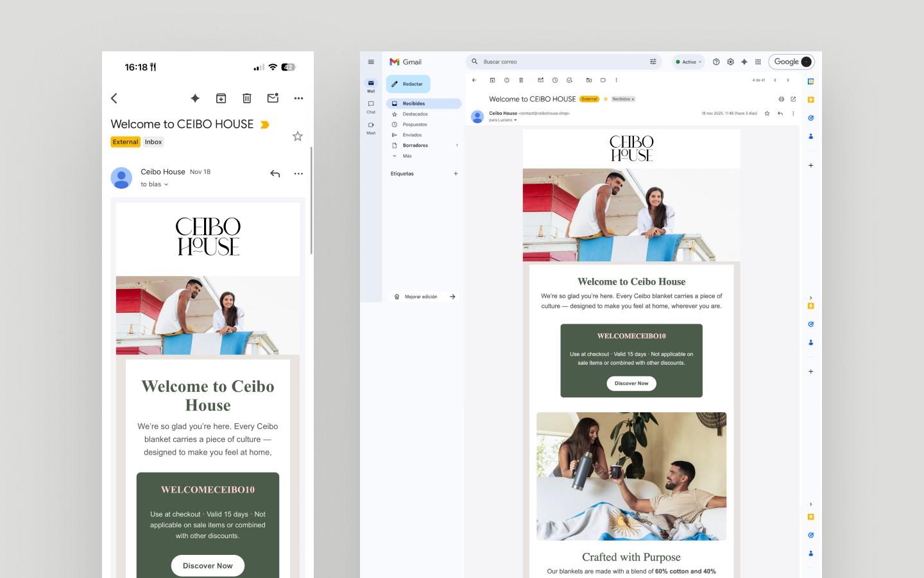Open the Pospuestos folder
924x578 pixels.
(x=424, y=125)
